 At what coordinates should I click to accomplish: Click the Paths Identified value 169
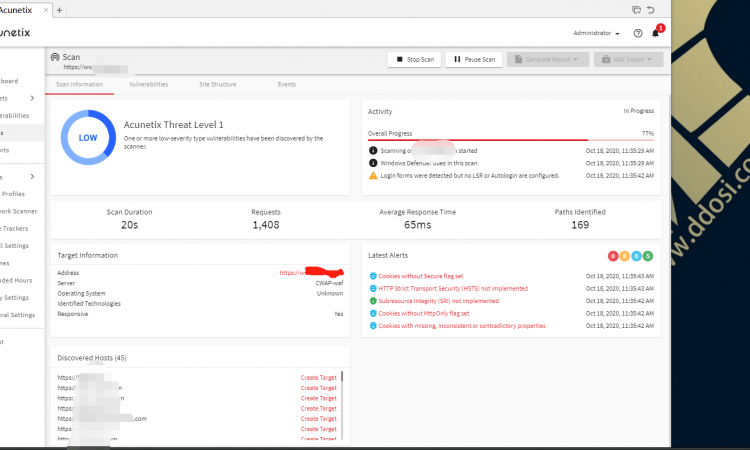point(580,225)
